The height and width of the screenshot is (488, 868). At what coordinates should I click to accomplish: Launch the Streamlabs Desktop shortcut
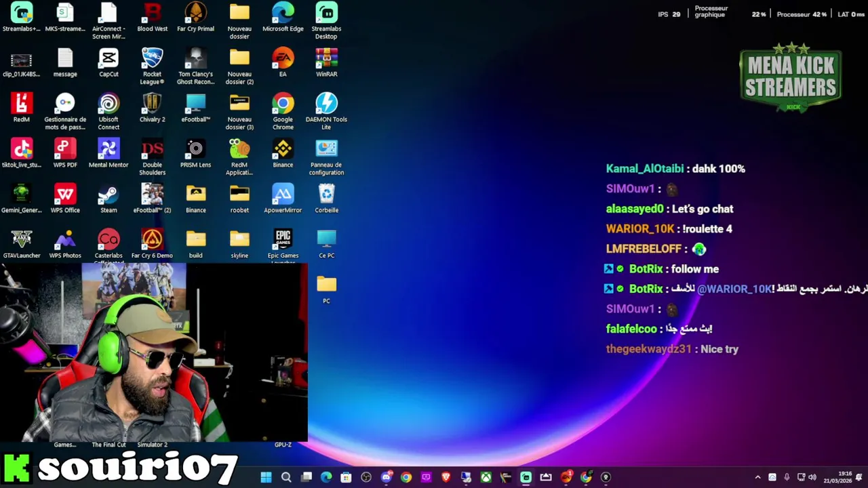pos(326,20)
